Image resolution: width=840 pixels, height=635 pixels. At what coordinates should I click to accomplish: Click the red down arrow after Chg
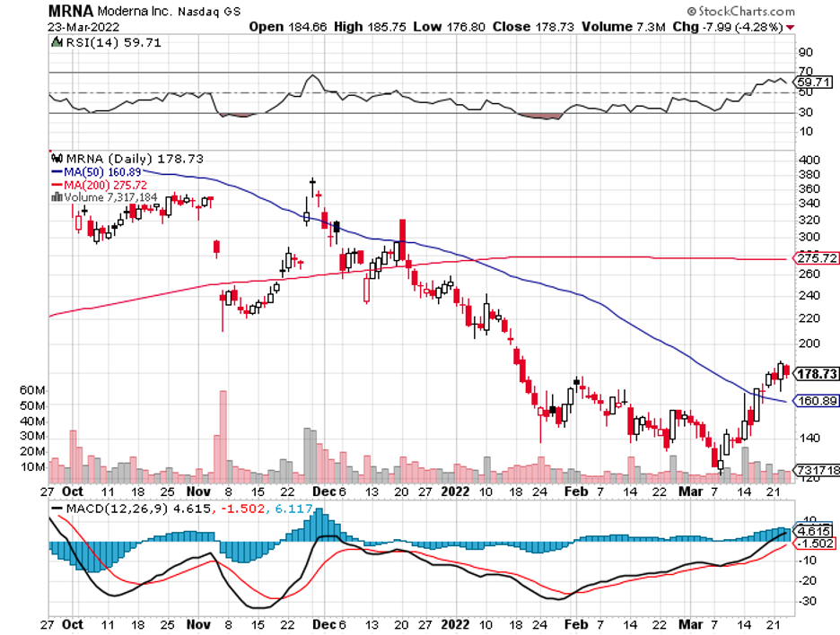790,27
